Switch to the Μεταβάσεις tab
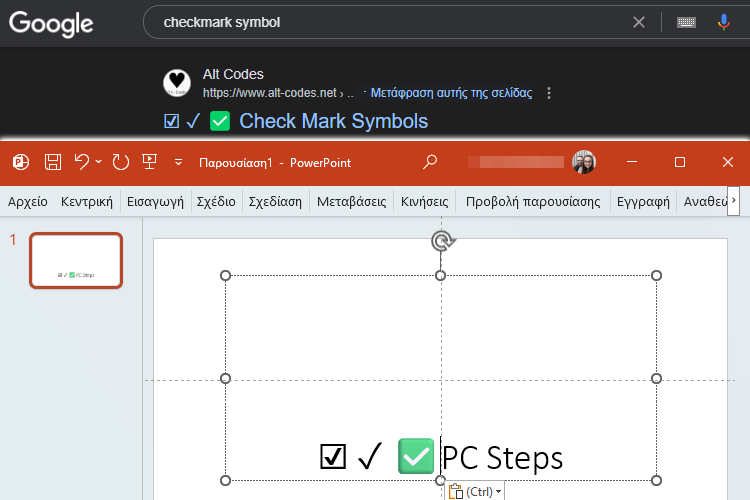Image resolution: width=750 pixels, height=500 pixels. (352, 201)
